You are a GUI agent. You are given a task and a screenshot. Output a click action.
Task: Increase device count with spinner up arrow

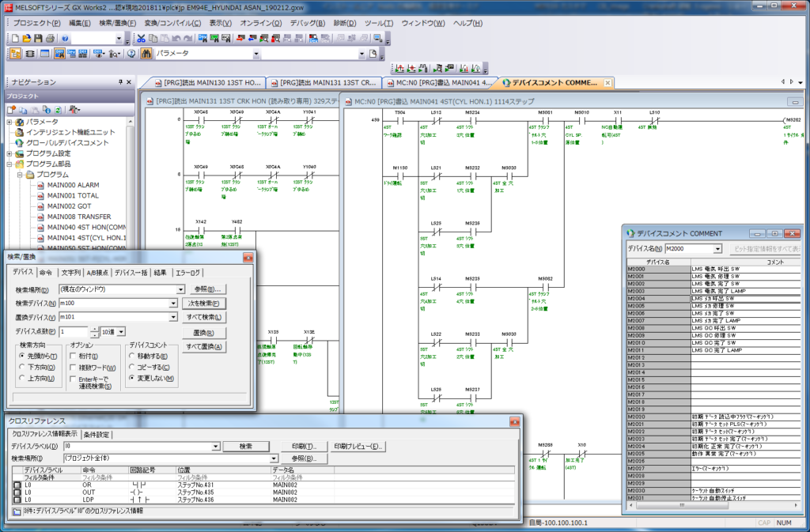(95, 328)
